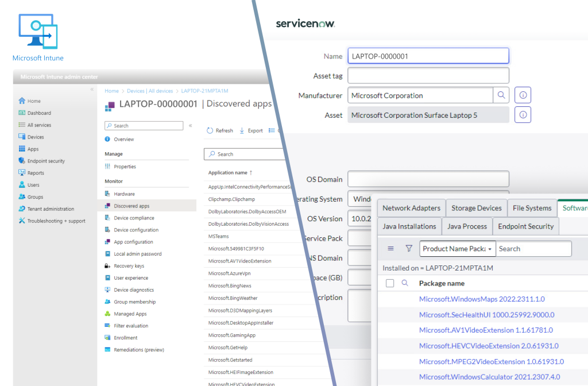This screenshot has height=386, width=588.
Task: Collapse the Intune navigation pane with the double chevron
Action: click(x=91, y=89)
